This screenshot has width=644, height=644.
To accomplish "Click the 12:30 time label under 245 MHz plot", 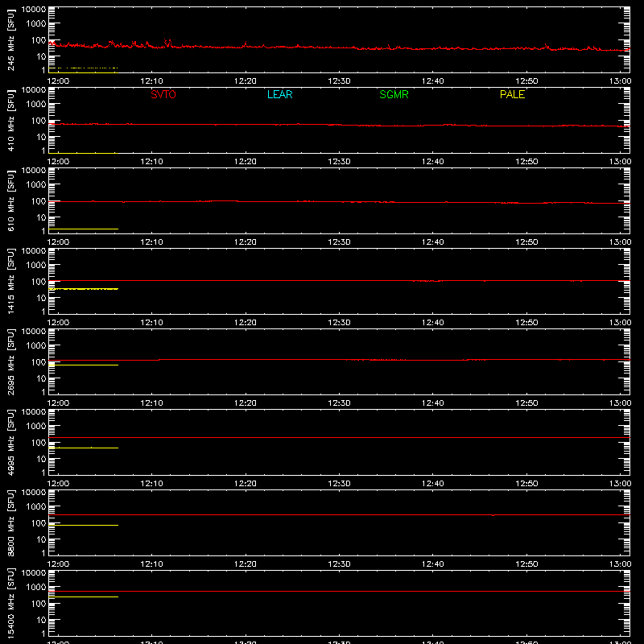I will (x=339, y=81).
